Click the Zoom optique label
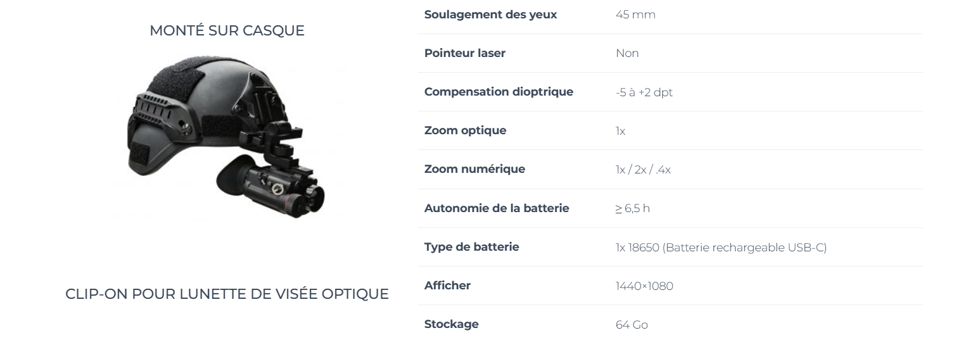980x340 pixels. click(x=465, y=130)
